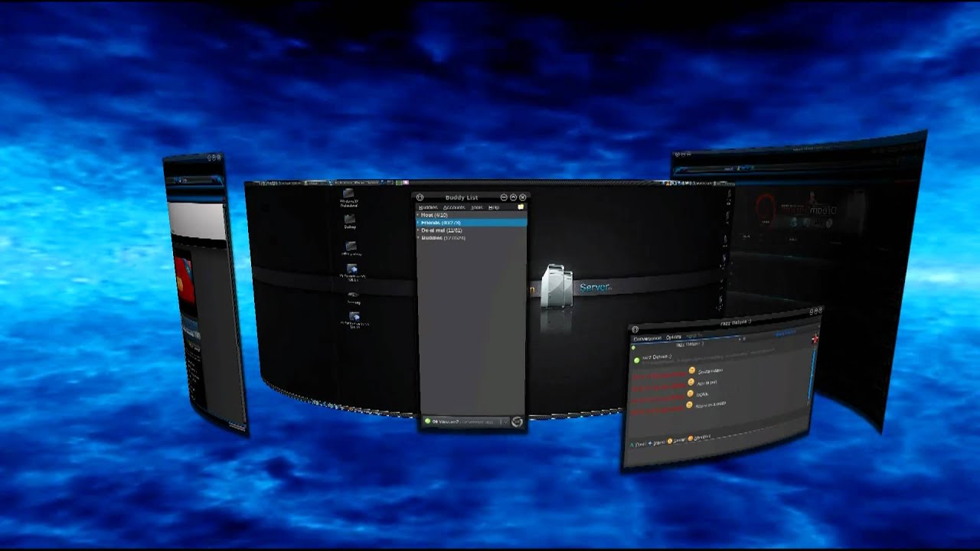Expand the Friends group in Buddy List
Image resolution: width=980 pixels, height=551 pixels.
[471, 223]
